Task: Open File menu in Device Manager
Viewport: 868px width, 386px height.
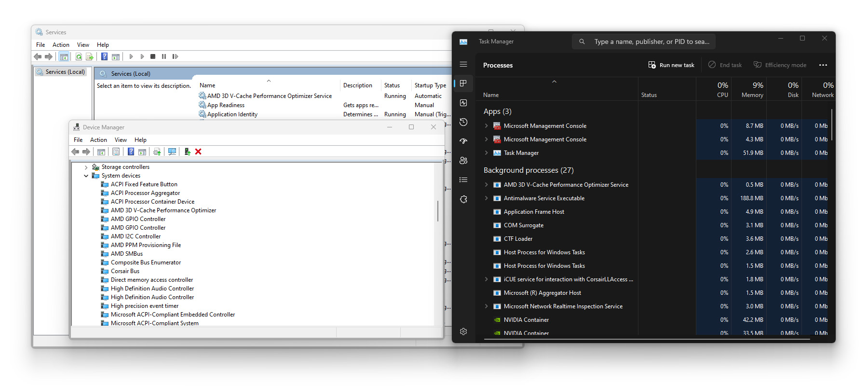Action: coord(78,140)
